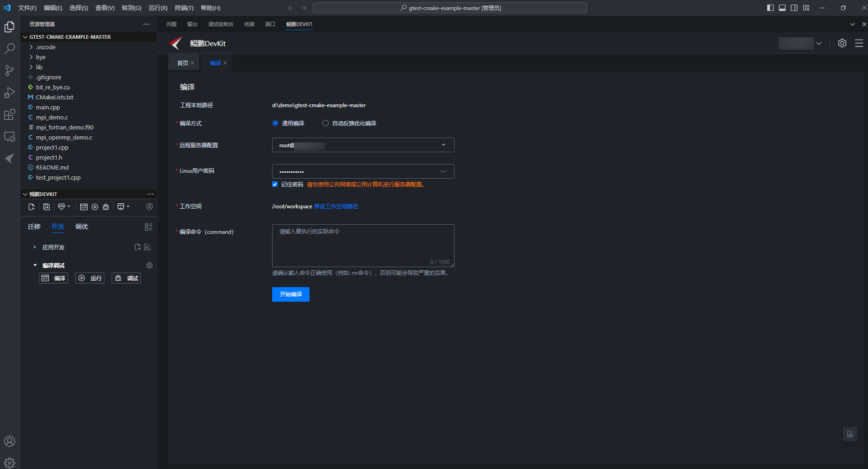Screen dimensions: 868x469
Task: Click the debug bug icon in DevKit toolbar
Action: pyautogui.click(x=106, y=207)
